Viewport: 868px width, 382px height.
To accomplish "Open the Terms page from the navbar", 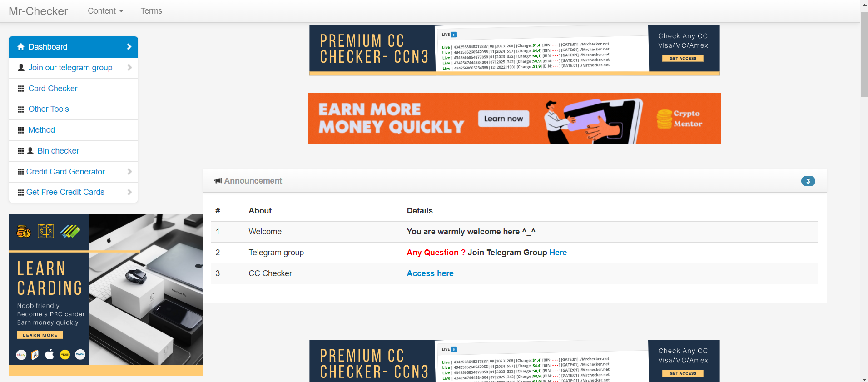I will [x=151, y=11].
